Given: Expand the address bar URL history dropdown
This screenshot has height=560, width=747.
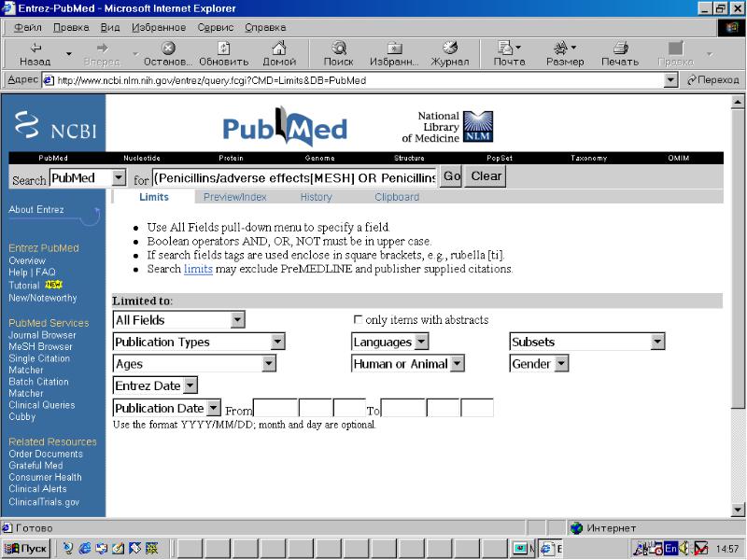Looking at the screenshot, I should pyautogui.click(x=670, y=80).
